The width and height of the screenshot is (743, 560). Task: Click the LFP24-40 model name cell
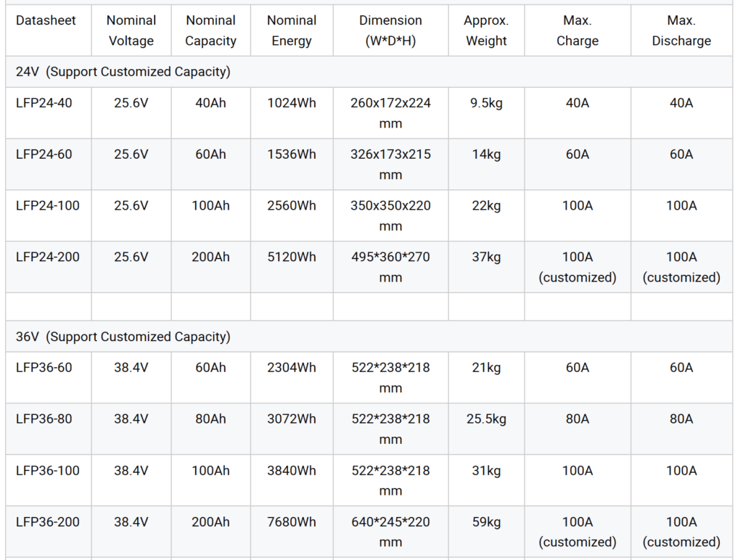coord(44,103)
